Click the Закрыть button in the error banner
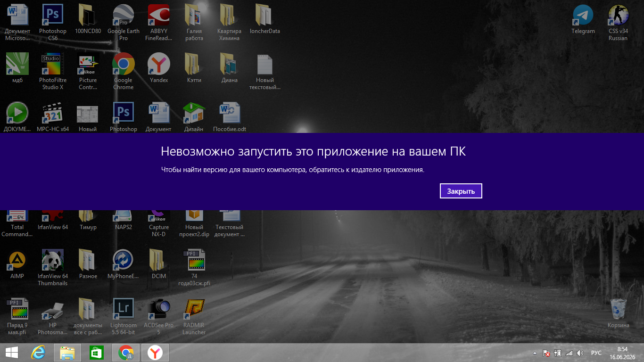 coord(461,191)
